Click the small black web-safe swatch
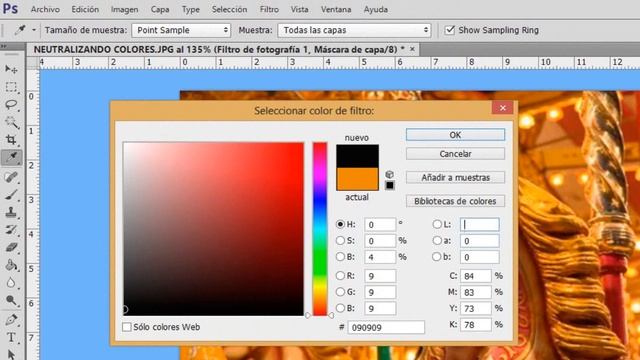This screenshot has height=360, width=640. point(390,185)
